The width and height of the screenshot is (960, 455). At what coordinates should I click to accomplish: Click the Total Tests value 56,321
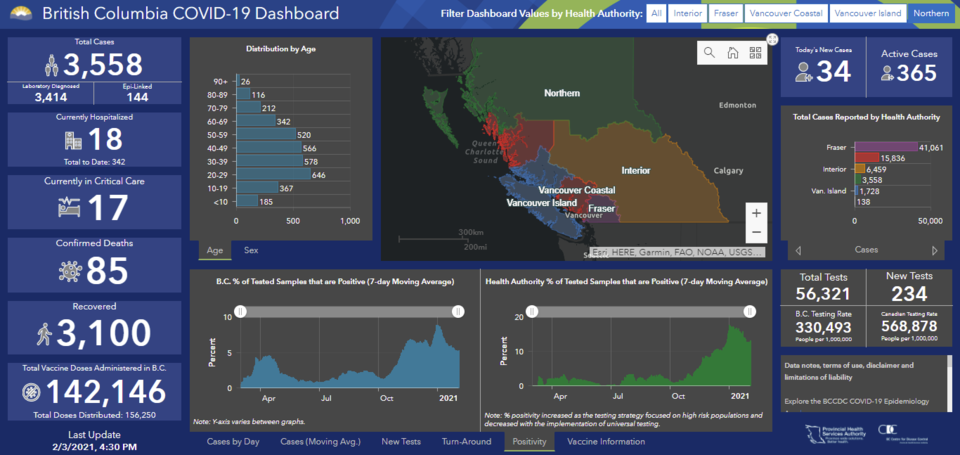[823, 295]
